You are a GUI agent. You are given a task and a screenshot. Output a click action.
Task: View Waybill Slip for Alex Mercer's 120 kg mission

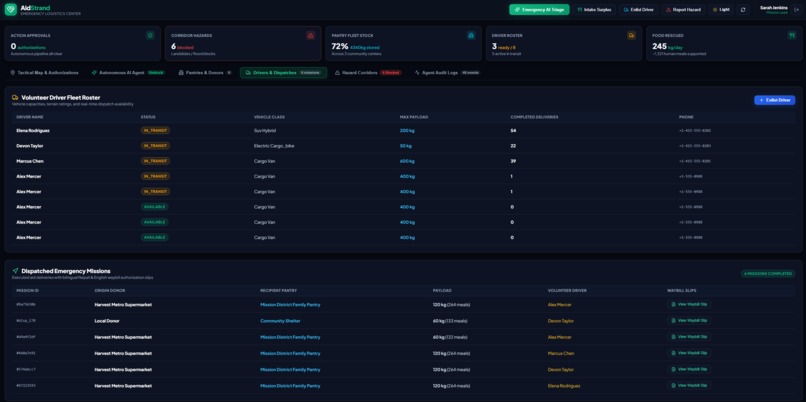(689, 304)
